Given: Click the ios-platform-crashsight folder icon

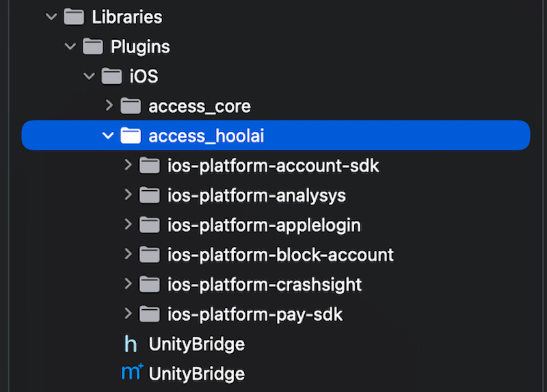Looking at the screenshot, I should tap(149, 284).
